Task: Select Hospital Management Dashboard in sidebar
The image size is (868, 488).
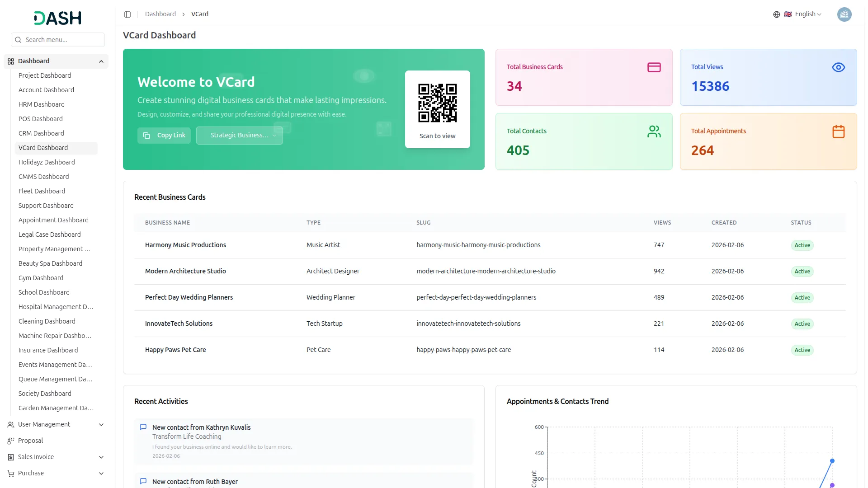Action: (56, 307)
